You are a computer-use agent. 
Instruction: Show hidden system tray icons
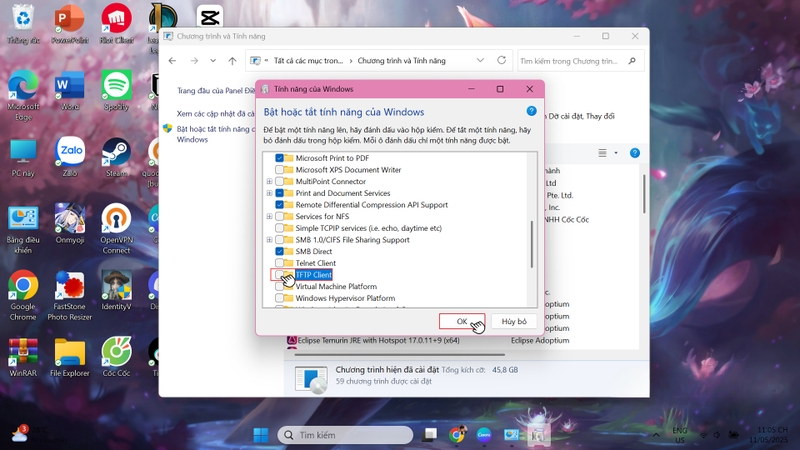click(x=656, y=435)
